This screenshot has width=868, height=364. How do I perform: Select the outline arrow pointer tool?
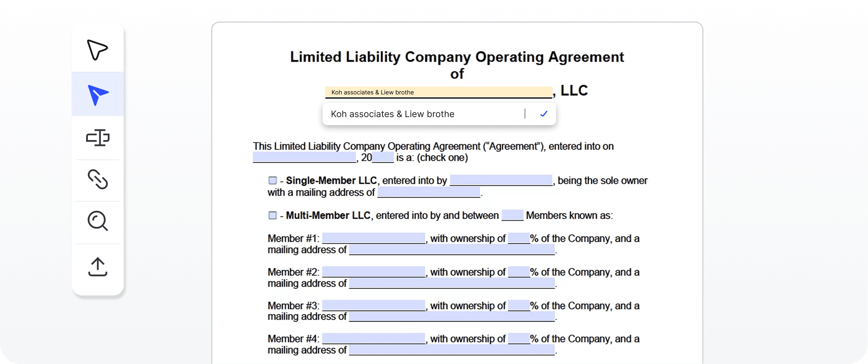pos(97,50)
